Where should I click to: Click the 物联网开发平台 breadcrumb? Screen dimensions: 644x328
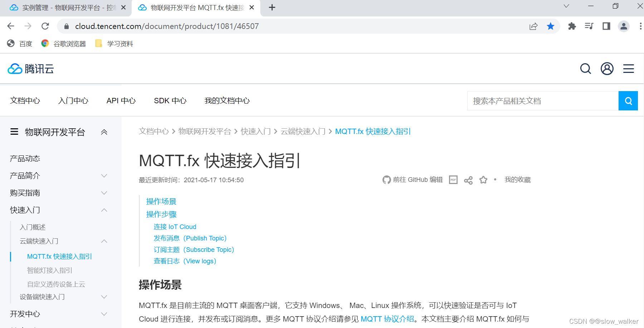click(205, 131)
